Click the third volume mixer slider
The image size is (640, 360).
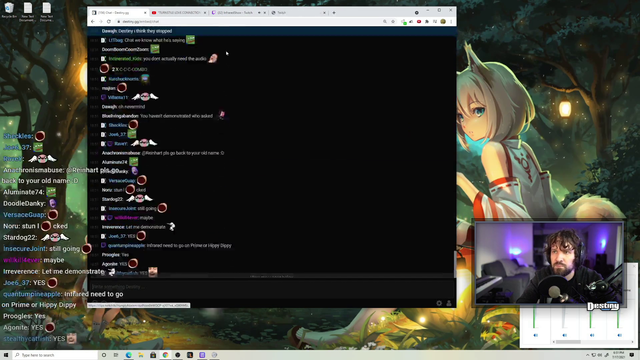tap(590, 318)
